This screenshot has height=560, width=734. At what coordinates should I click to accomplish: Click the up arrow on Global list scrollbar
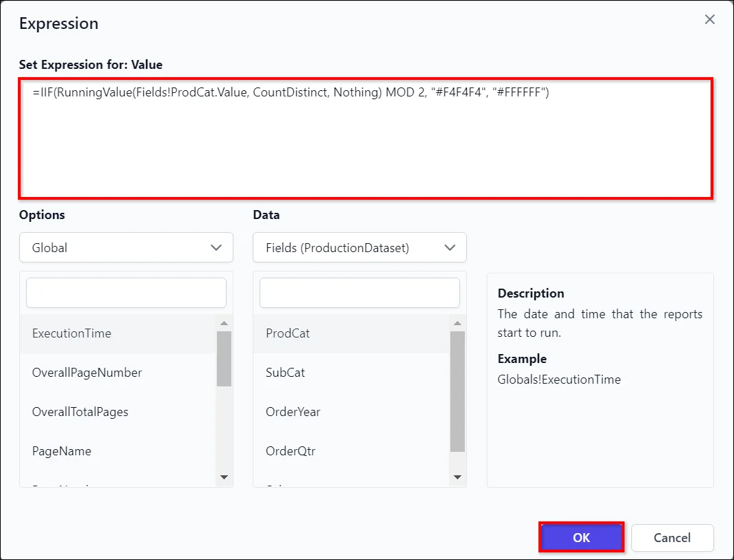point(224,322)
